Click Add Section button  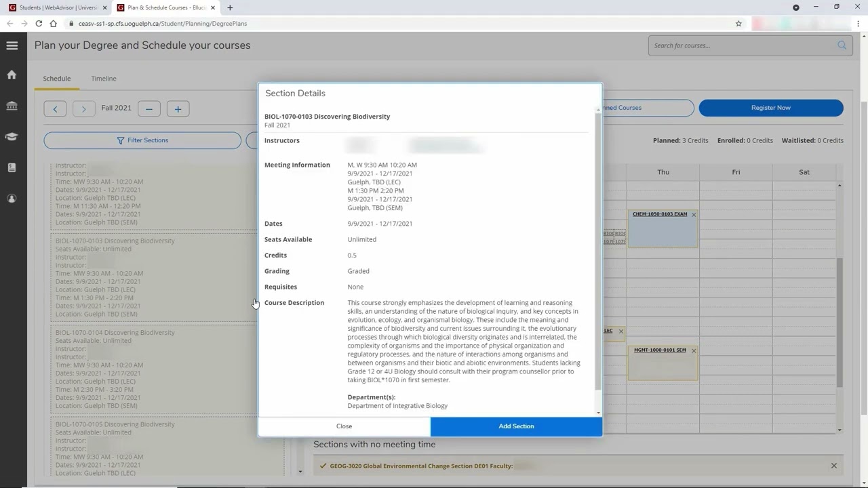tap(516, 426)
